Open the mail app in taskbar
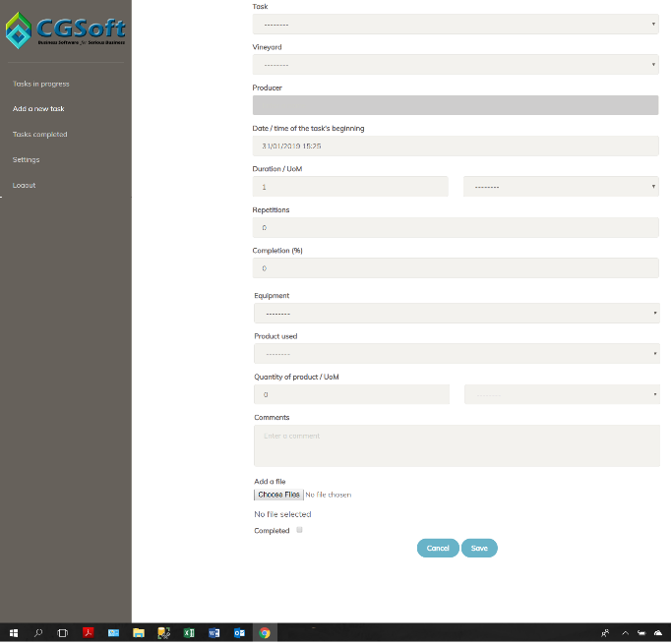Viewport: 671px width, 644px height. [113, 633]
